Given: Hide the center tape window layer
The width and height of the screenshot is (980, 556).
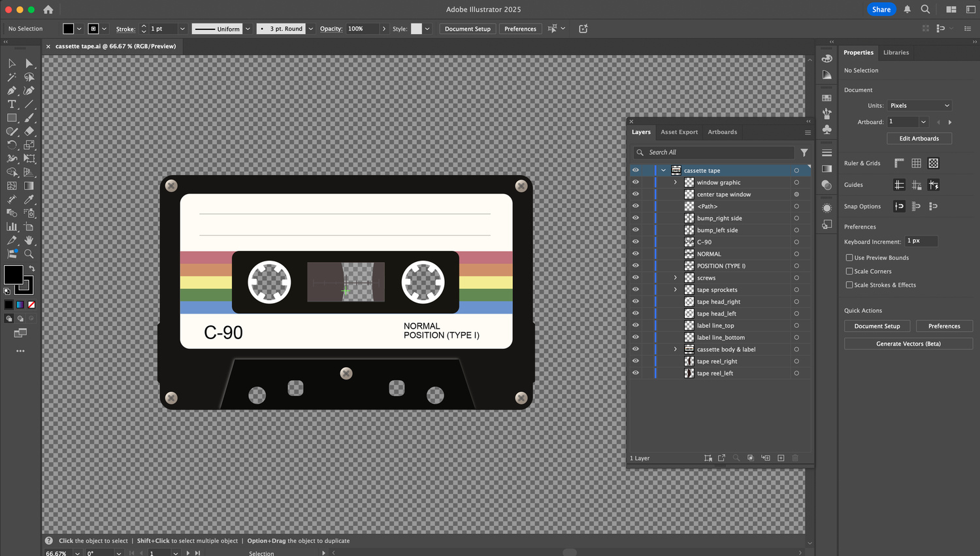Looking at the screenshot, I should 635,194.
